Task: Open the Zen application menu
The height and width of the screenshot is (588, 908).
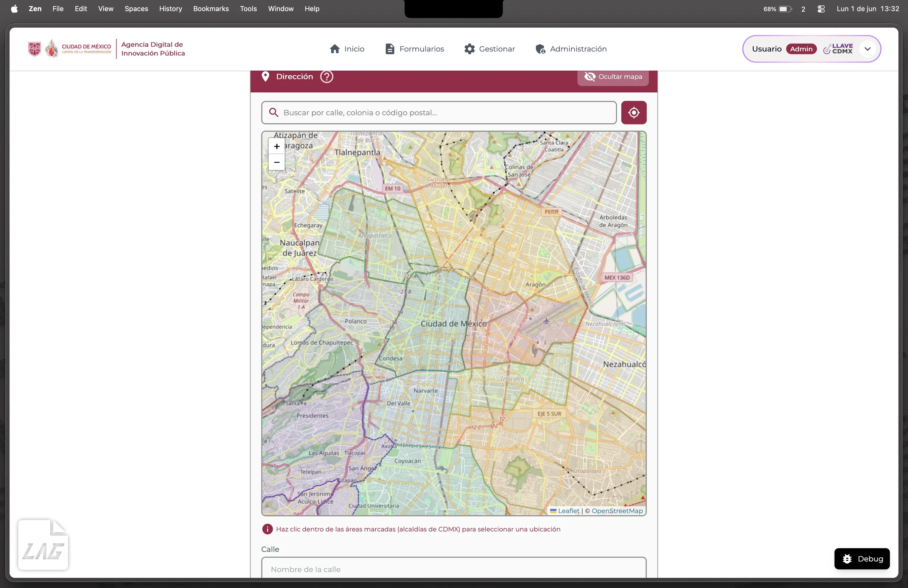Action: (35, 9)
